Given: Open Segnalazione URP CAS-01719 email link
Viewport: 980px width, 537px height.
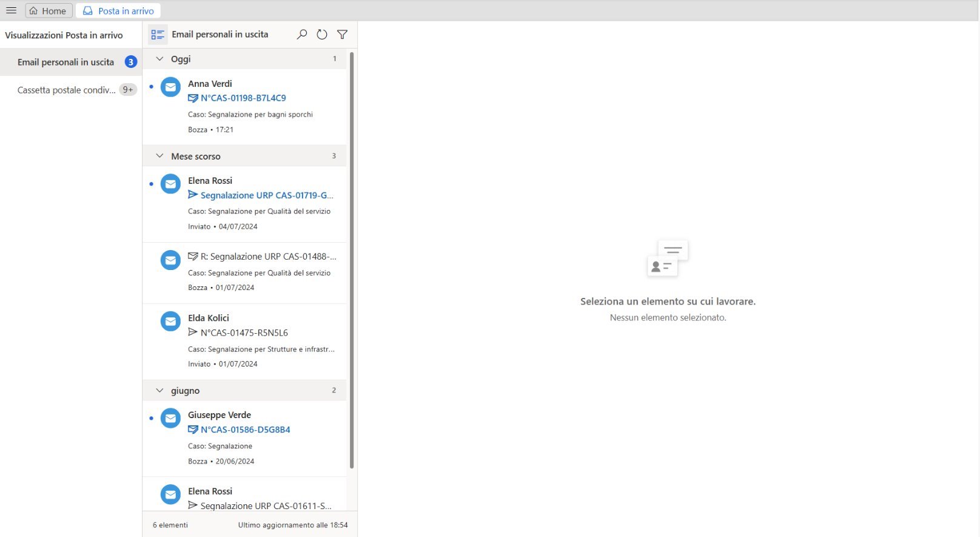Looking at the screenshot, I should [x=267, y=195].
